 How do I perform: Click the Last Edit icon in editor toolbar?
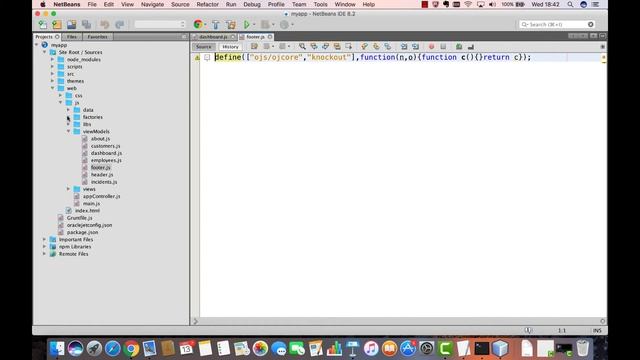coord(254,47)
